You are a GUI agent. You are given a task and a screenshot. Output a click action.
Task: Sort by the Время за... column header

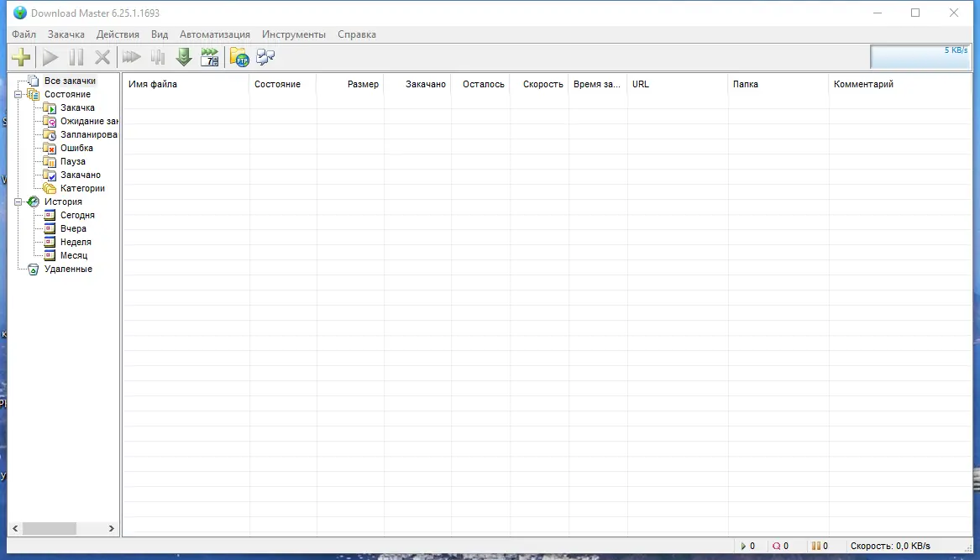tap(598, 84)
